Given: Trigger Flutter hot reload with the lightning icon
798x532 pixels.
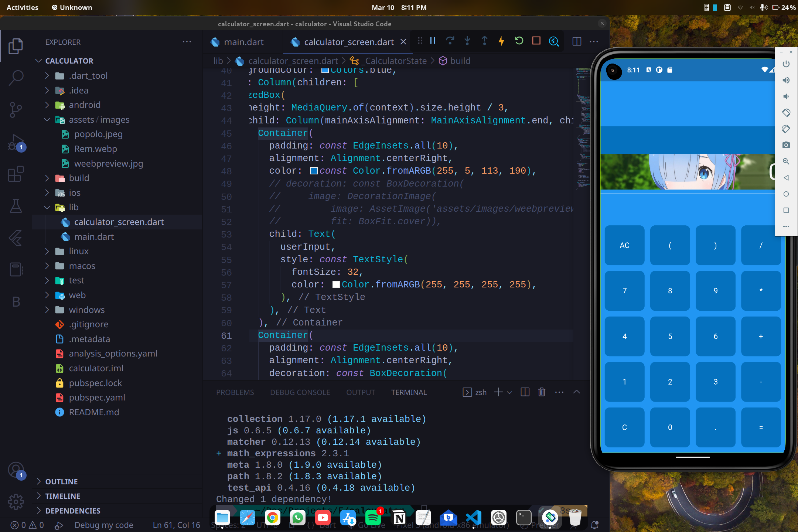Looking at the screenshot, I should click(x=501, y=41).
